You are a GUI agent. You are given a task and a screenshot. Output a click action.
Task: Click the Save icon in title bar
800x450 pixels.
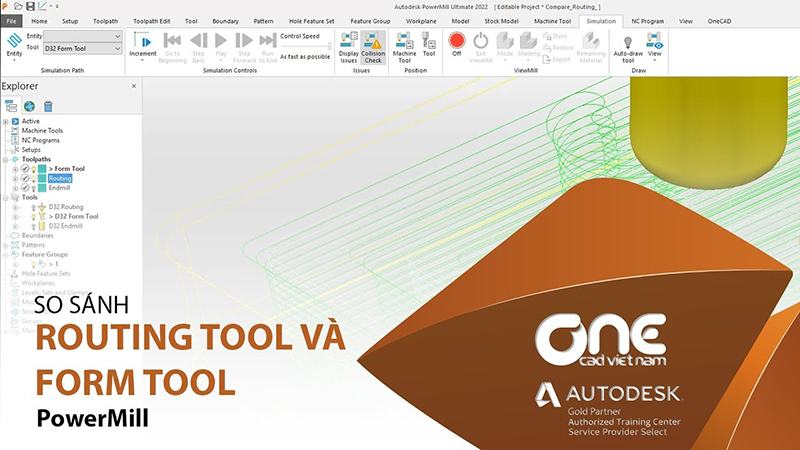[x=30, y=6]
